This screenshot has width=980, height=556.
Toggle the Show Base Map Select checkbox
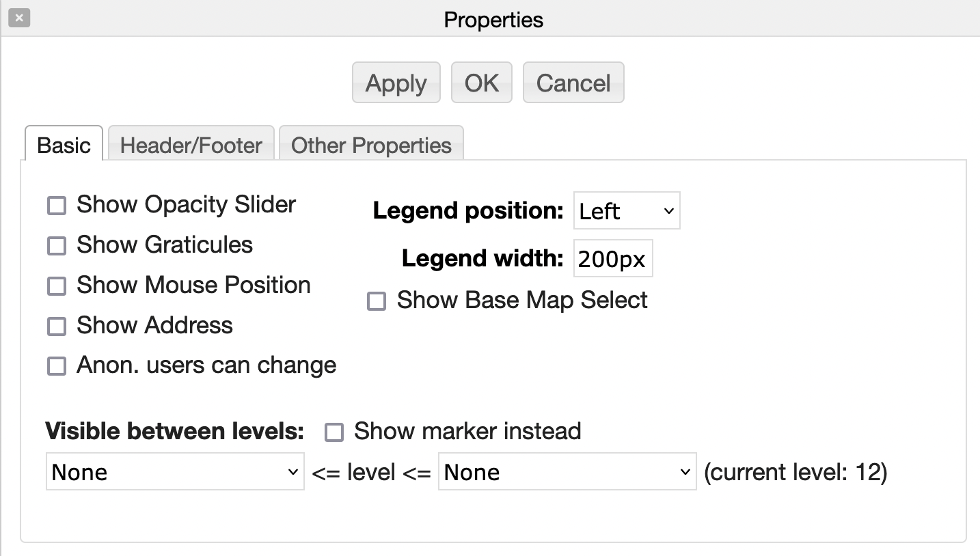click(377, 301)
